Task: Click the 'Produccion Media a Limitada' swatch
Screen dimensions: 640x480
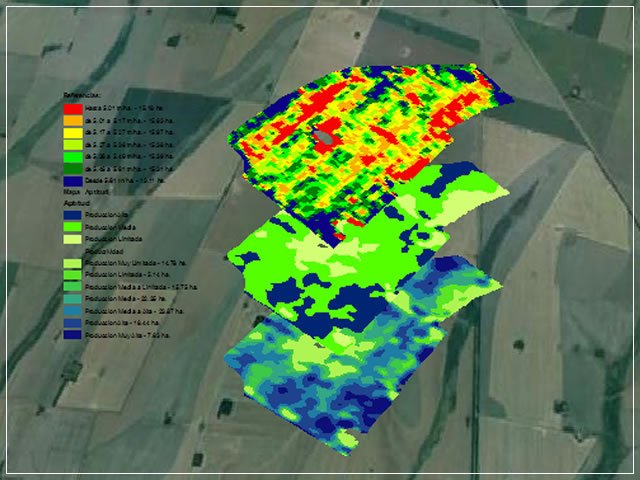Action: pos(71,287)
